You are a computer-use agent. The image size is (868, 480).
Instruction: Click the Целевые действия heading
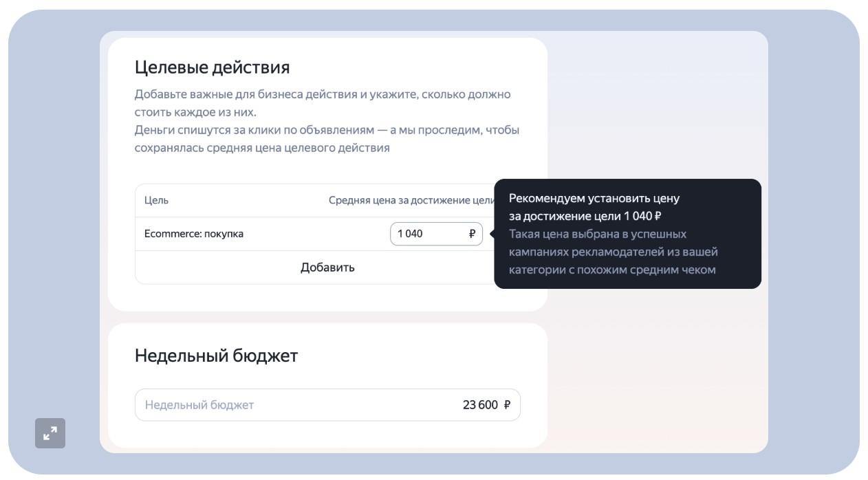pos(212,67)
